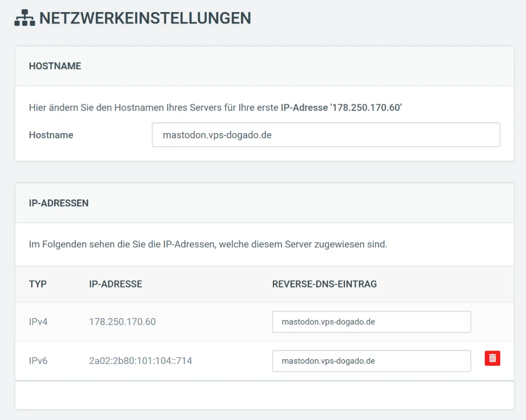Select the HOSTNAME section header

coord(55,66)
